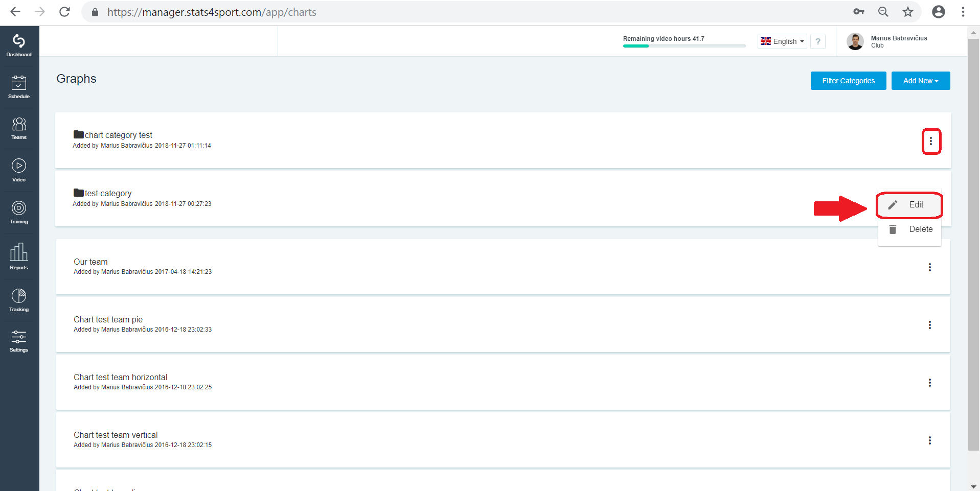Open options menu for chart category test

pos(931,141)
